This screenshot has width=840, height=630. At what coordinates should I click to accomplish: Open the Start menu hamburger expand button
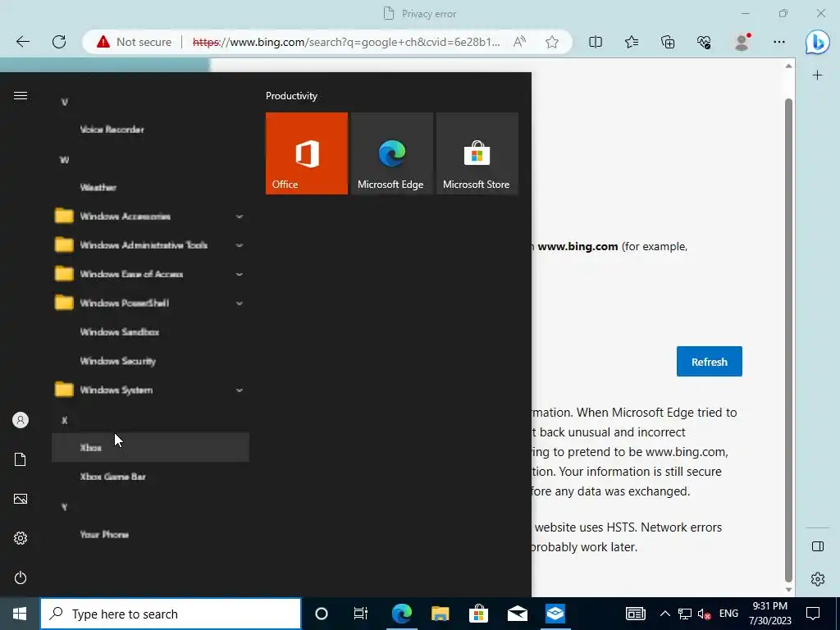(21, 95)
